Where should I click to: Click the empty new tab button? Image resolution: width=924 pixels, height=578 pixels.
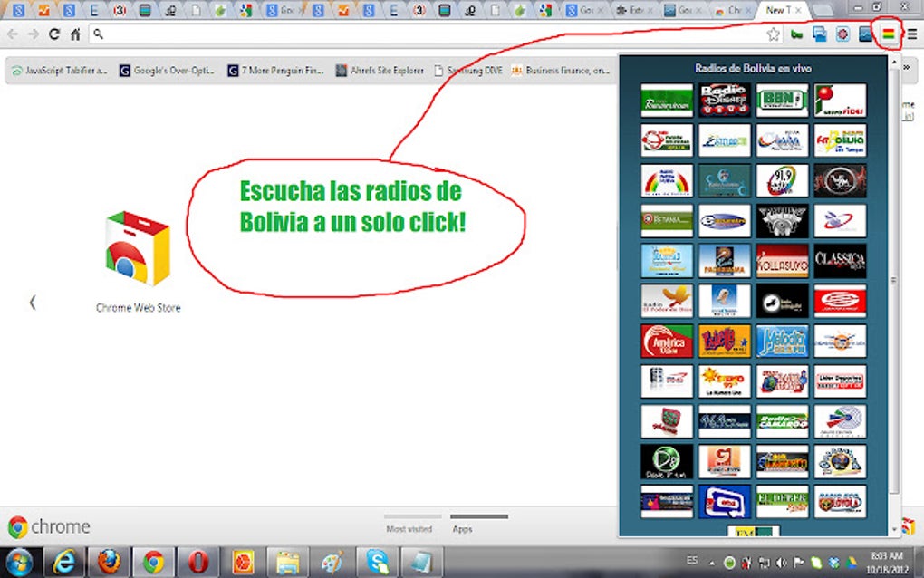[x=823, y=10]
